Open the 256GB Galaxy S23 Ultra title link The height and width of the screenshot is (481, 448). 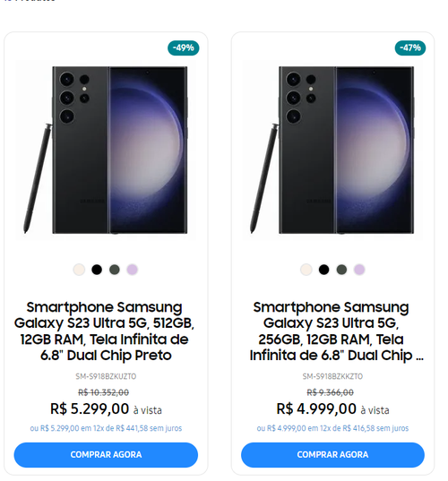(x=337, y=331)
